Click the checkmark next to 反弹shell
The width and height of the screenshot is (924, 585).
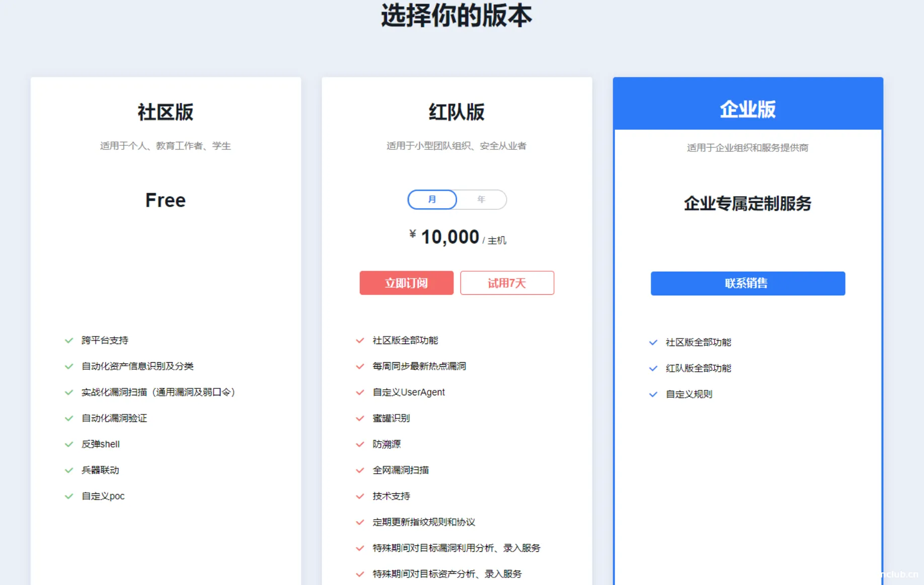click(69, 444)
